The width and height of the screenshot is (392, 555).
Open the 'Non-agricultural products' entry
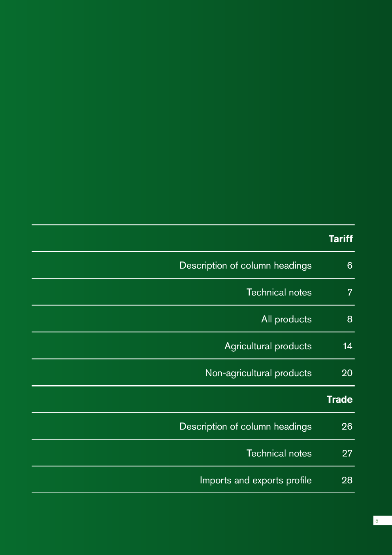pyautogui.click(x=258, y=373)
